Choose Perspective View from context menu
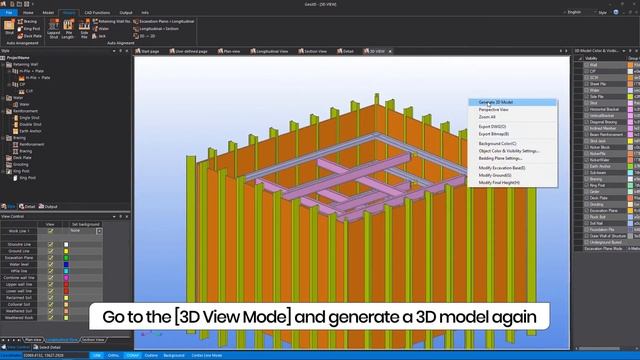640x360 pixels. (512, 109)
